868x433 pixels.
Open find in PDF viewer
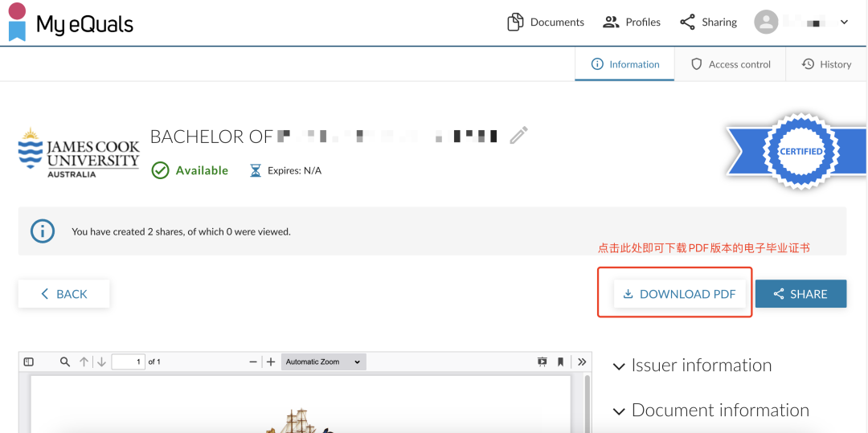tap(65, 362)
